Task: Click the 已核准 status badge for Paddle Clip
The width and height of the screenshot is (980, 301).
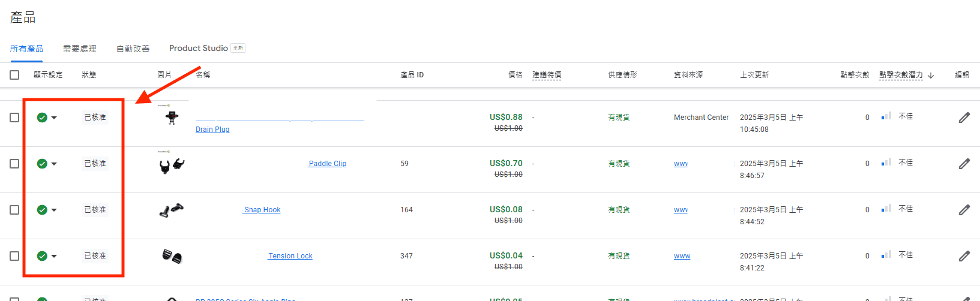Action: click(95, 164)
